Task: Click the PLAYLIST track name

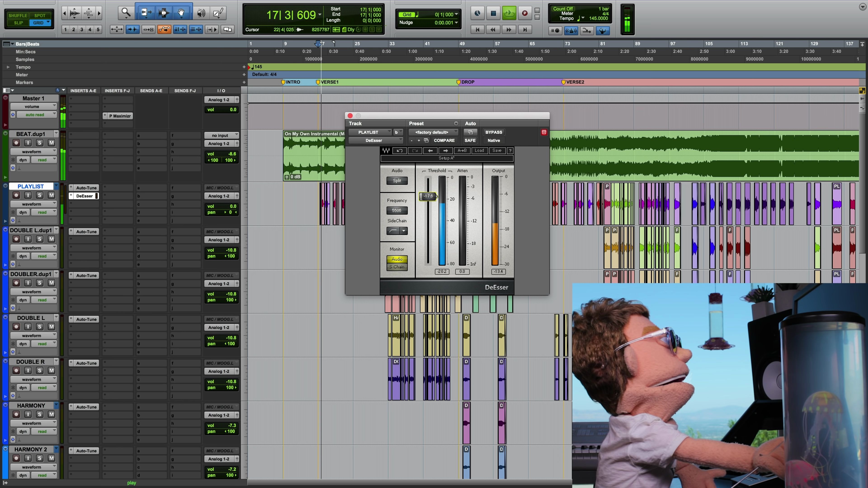Action: tap(31, 186)
